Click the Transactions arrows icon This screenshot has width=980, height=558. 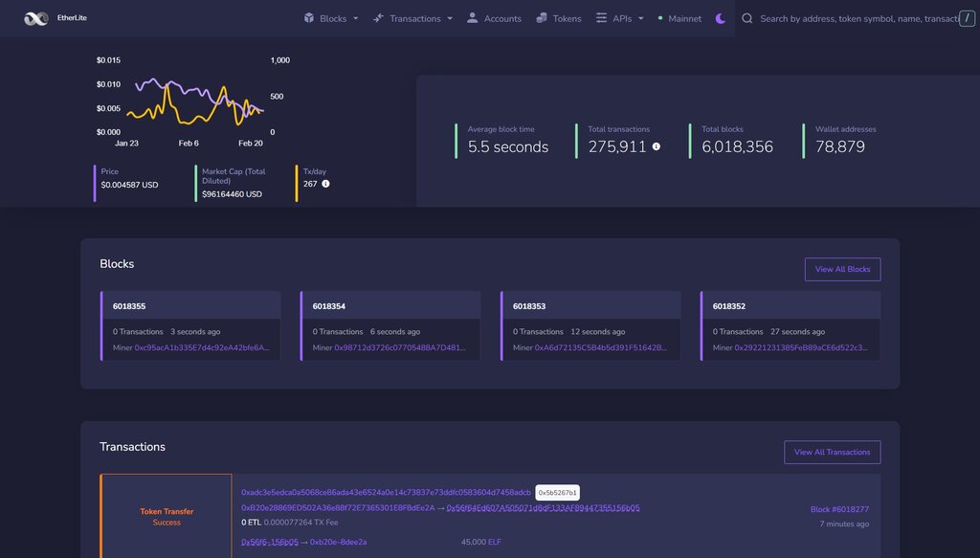(378, 18)
